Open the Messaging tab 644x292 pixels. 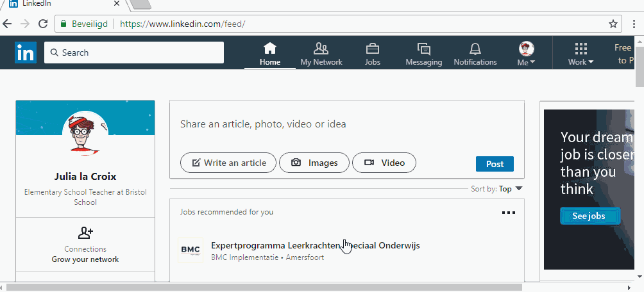424,54
